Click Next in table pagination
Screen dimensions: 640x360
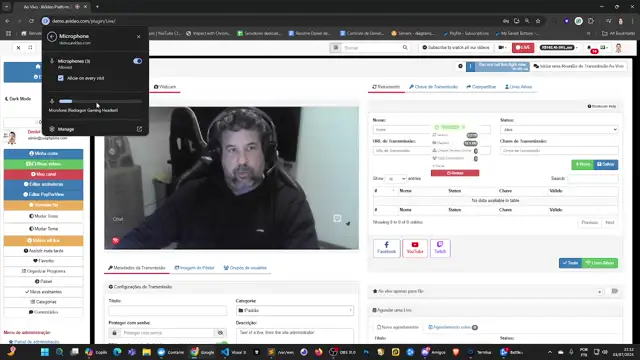(610, 222)
